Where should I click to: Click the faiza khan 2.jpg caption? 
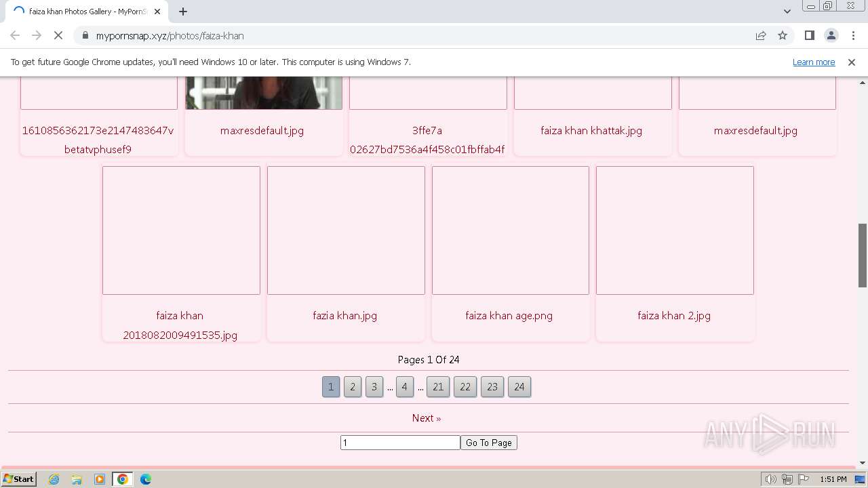674,316
